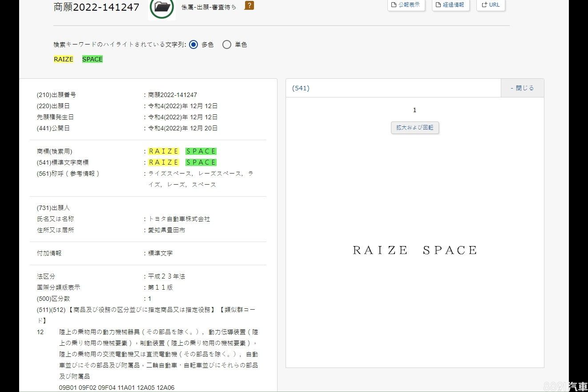Click the (441)公開日 date 12月20日
This screenshot has height=392, width=588.
[183, 128]
